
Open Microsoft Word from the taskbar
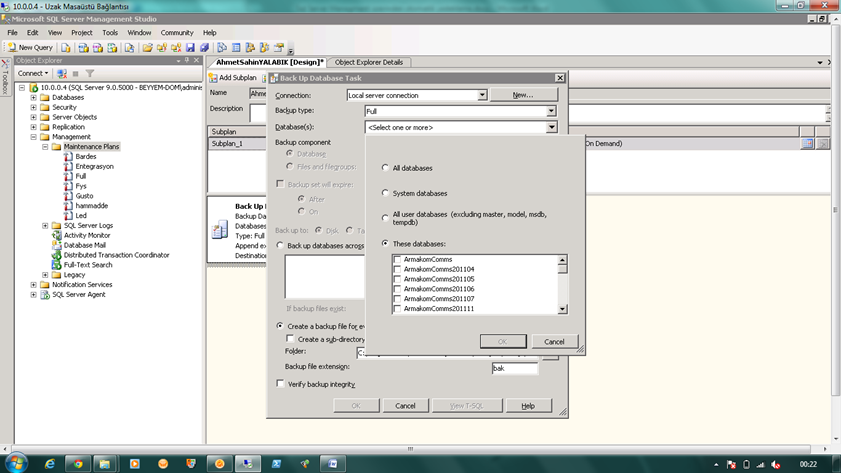pos(333,464)
